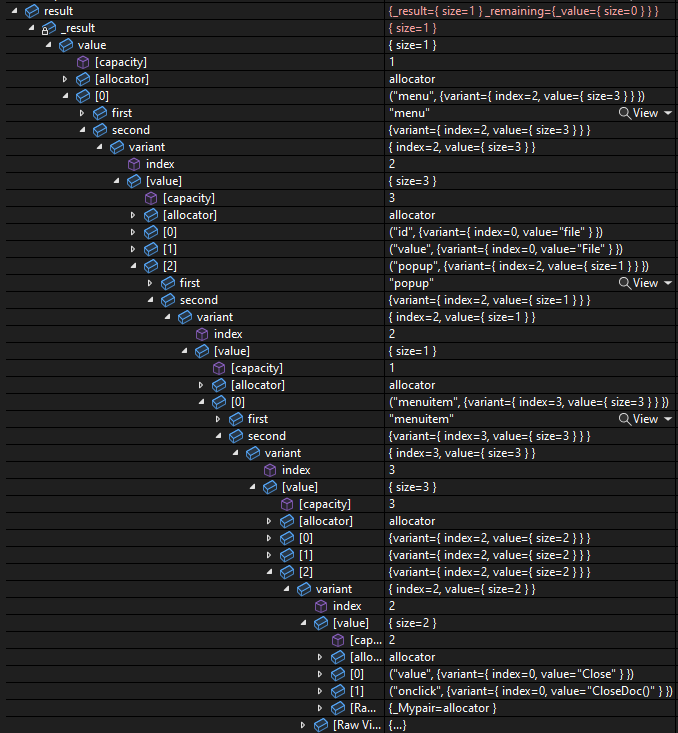This screenshot has height=733, width=678.
Task: Click View button in the "menuitem" row
Action: (644, 419)
